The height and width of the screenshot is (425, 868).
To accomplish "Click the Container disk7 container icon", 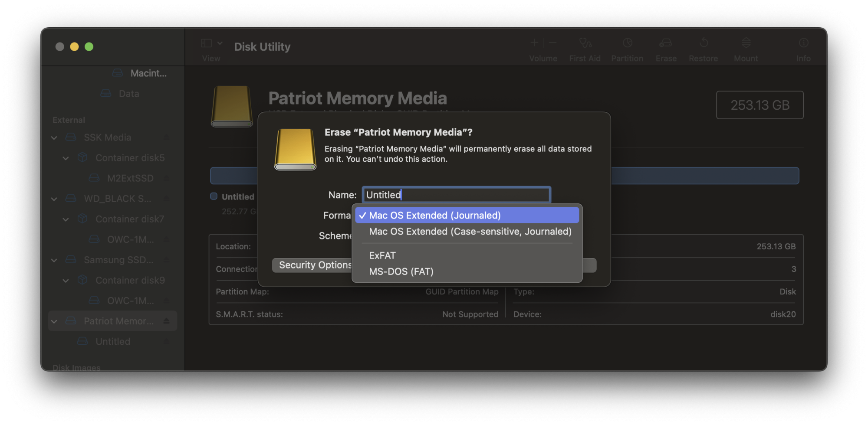I will (x=82, y=219).
